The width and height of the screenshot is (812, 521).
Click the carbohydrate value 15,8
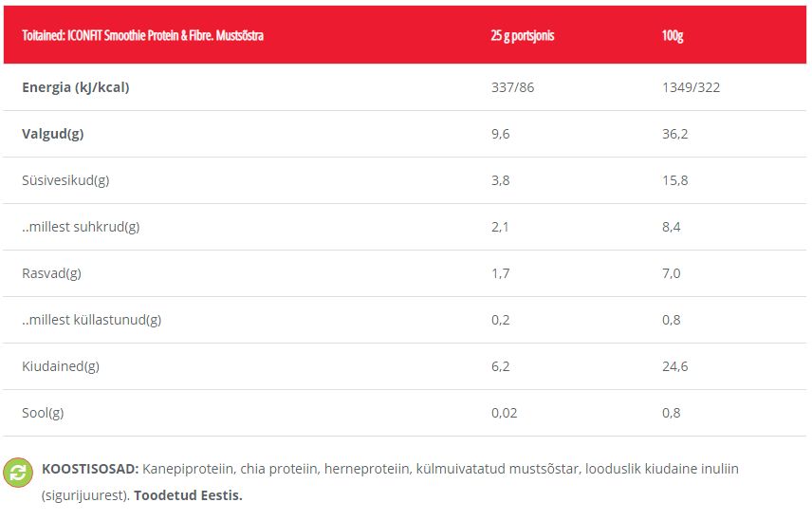pyautogui.click(x=674, y=180)
